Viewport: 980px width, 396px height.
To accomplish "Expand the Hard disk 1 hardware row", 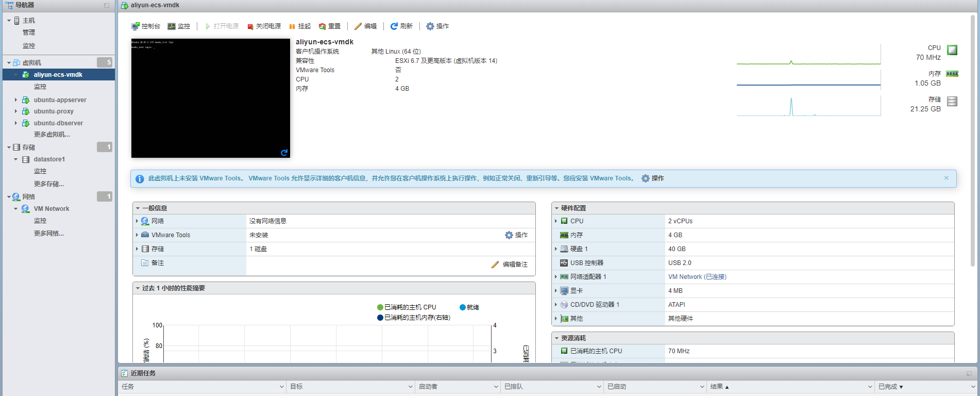I will [556, 249].
